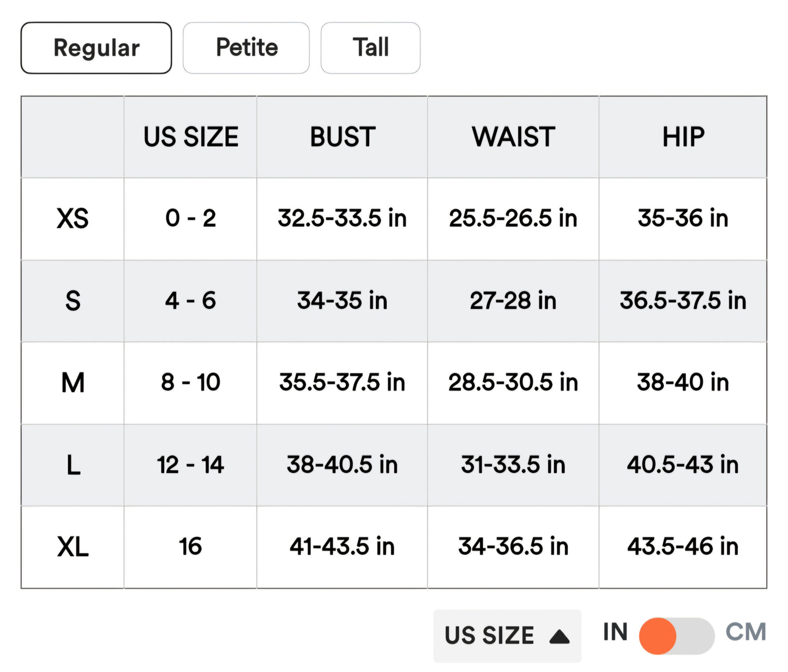This screenshot has width=788, height=672.
Task: Click the L size row label
Action: point(73,465)
